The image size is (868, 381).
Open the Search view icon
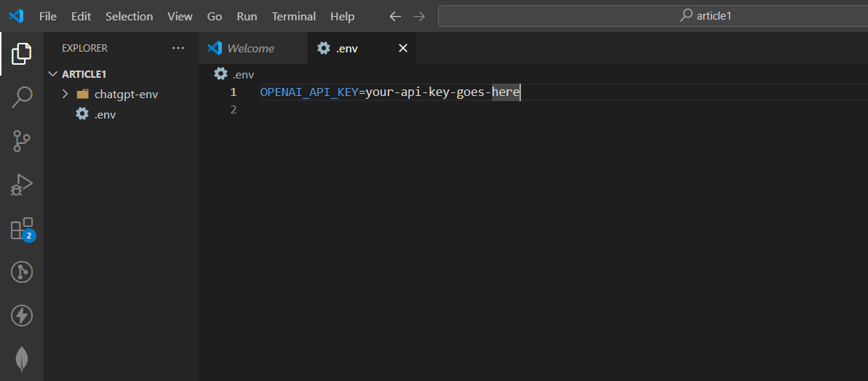point(22,97)
